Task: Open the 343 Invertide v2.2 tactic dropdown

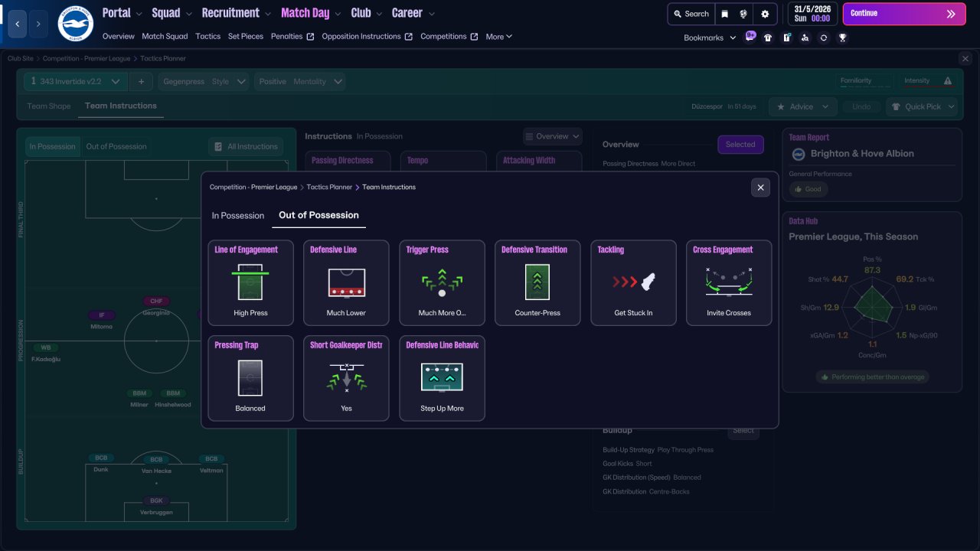Action: tap(75, 81)
